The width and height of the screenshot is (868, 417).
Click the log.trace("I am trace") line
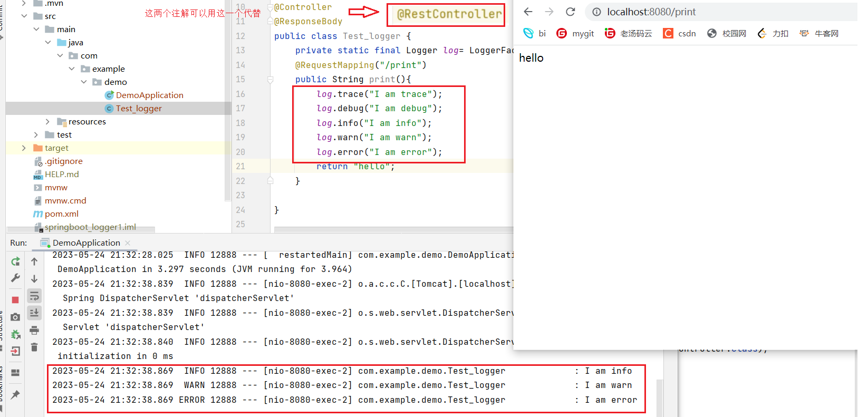pos(379,94)
